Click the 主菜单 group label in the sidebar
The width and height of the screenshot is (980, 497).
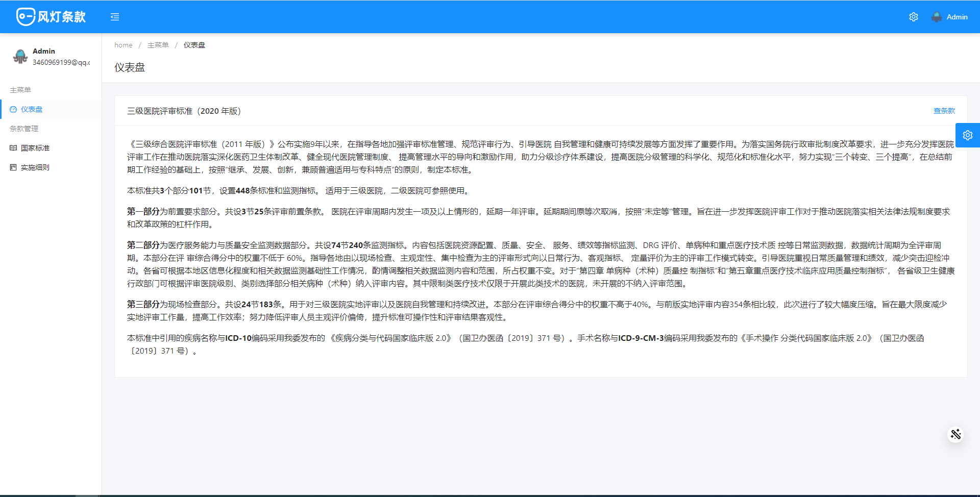20,90
